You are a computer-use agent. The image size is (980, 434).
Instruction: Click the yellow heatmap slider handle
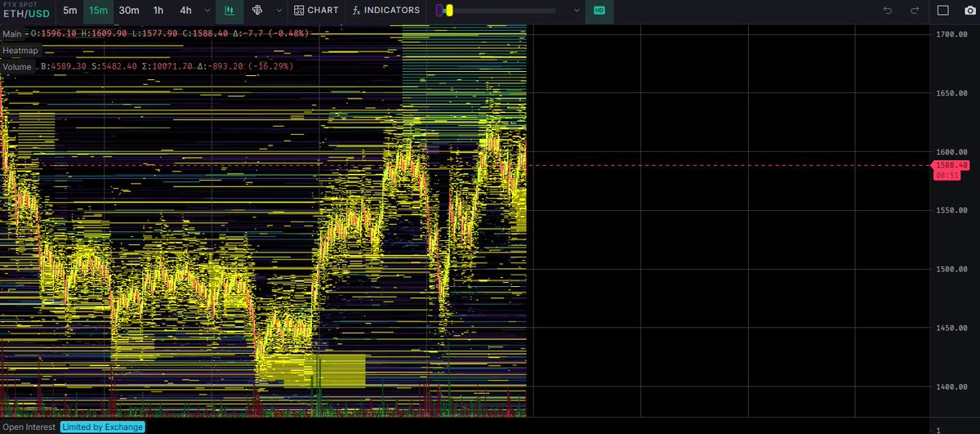tap(449, 11)
